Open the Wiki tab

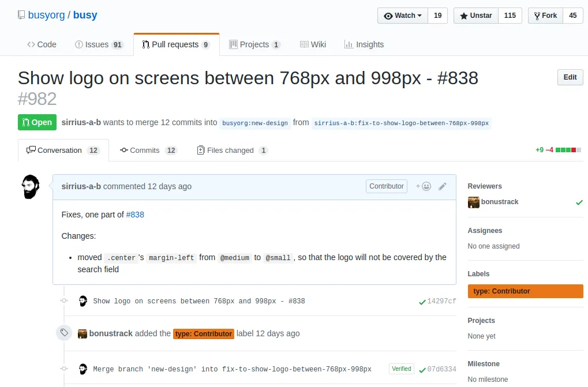(313, 44)
